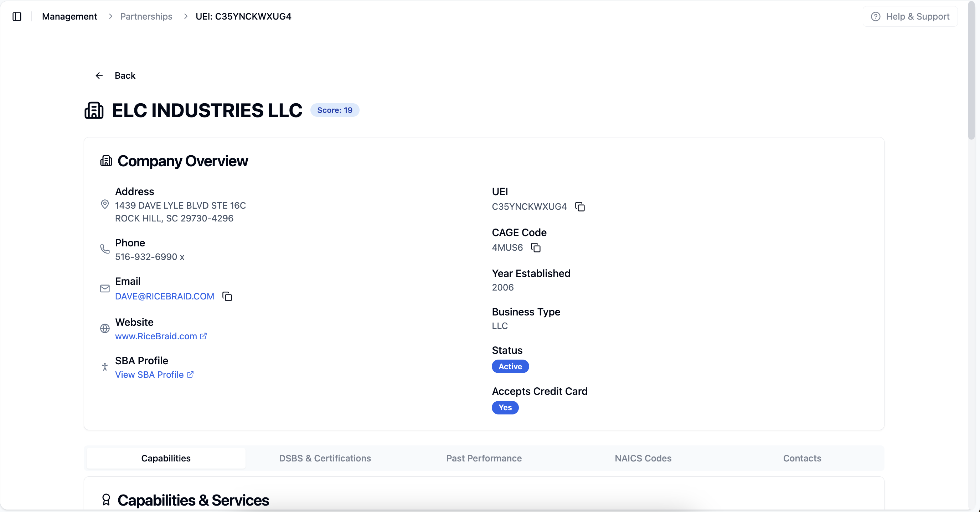Open the Capabilities & Services section
The height and width of the screenshot is (512, 980).
click(x=193, y=500)
